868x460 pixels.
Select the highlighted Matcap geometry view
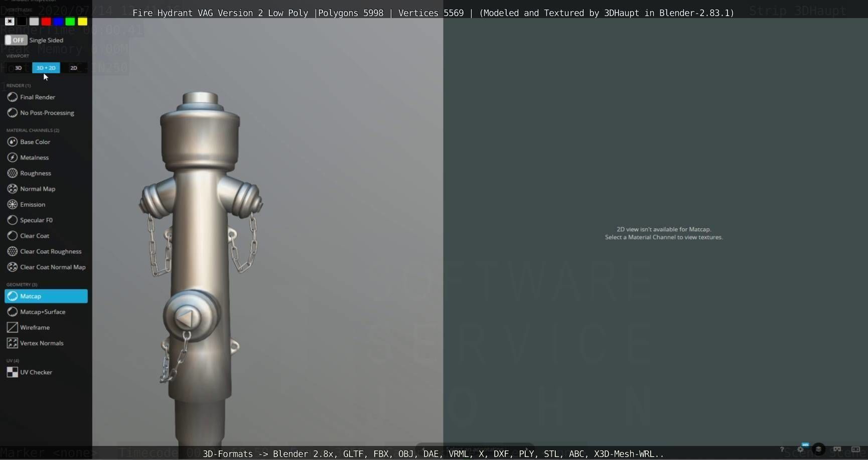[x=46, y=296]
